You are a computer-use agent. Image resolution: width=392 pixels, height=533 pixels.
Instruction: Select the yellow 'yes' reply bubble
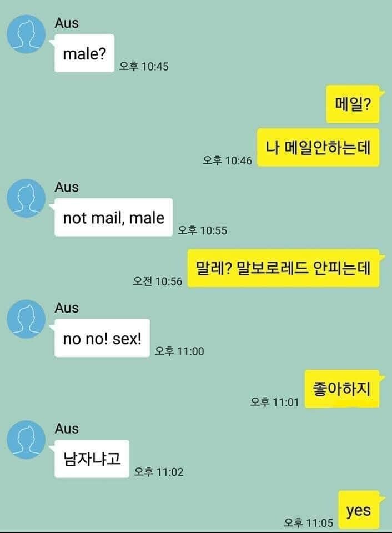pos(359,510)
